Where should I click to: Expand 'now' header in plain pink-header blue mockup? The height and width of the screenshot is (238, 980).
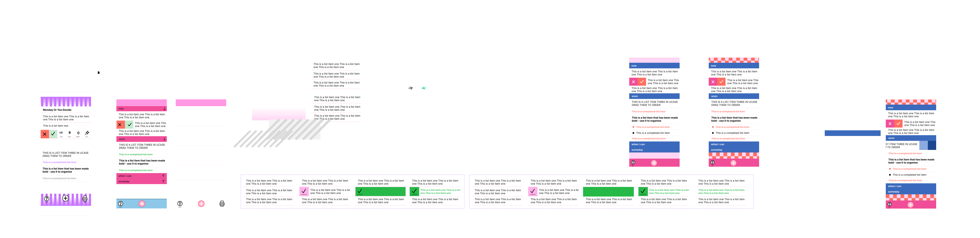click(654, 66)
